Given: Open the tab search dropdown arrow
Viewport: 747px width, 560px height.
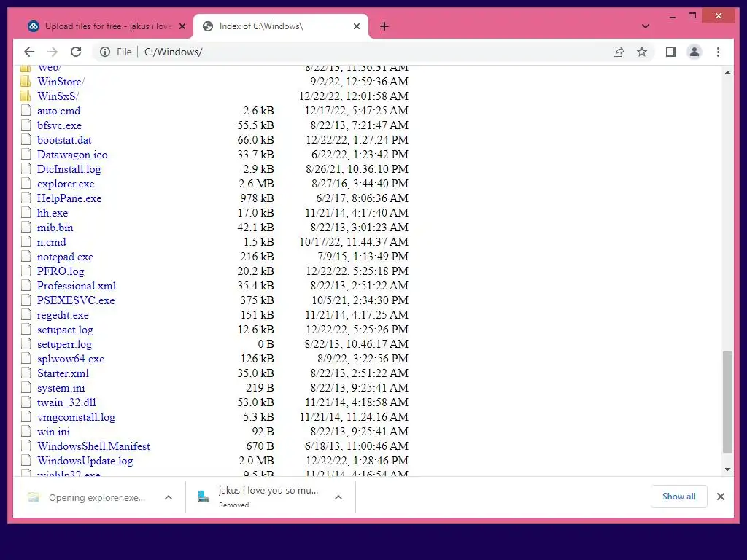Looking at the screenshot, I should (x=646, y=26).
